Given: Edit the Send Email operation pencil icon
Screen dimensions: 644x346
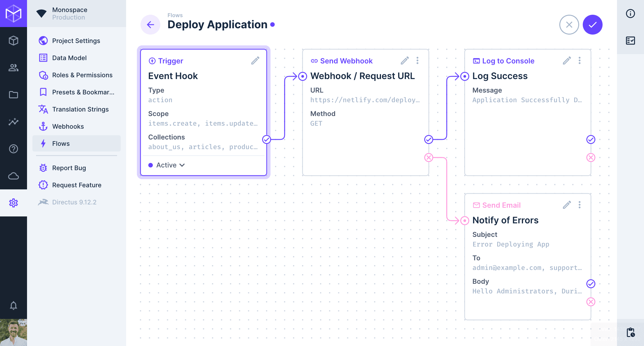Looking at the screenshot, I should (567, 205).
